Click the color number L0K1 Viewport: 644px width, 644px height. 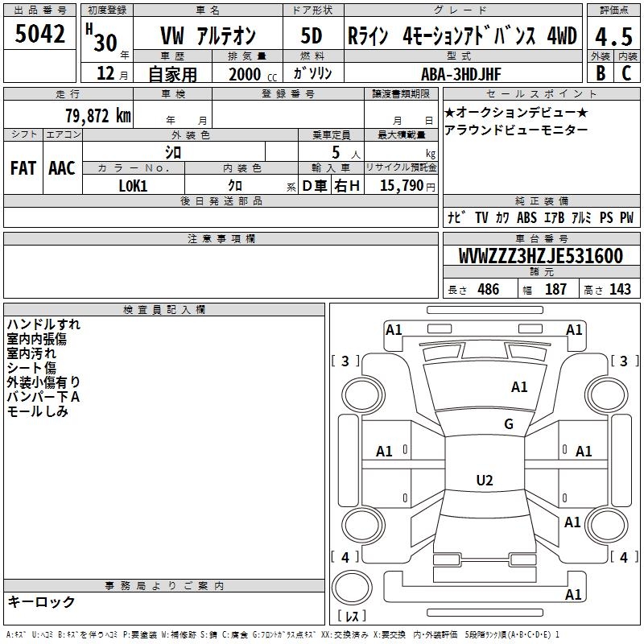tap(134, 186)
